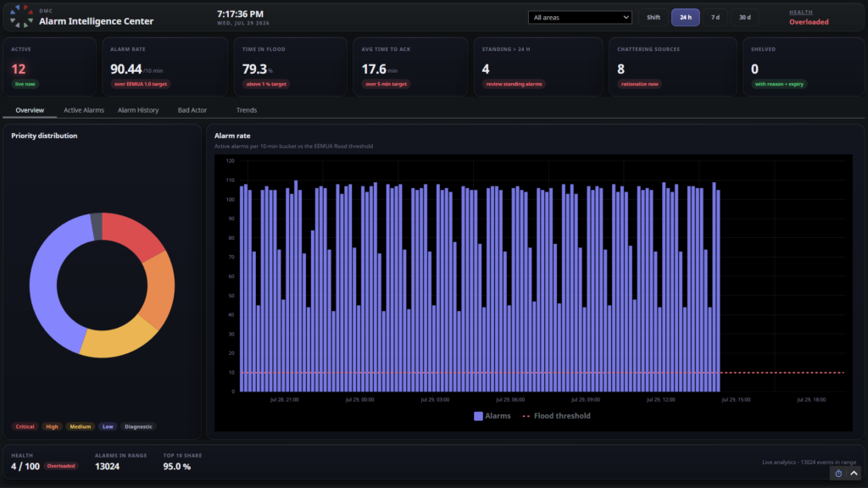Click the 'live now' badge
The height and width of the screenshot is (488, 868).
coord(25,84)
